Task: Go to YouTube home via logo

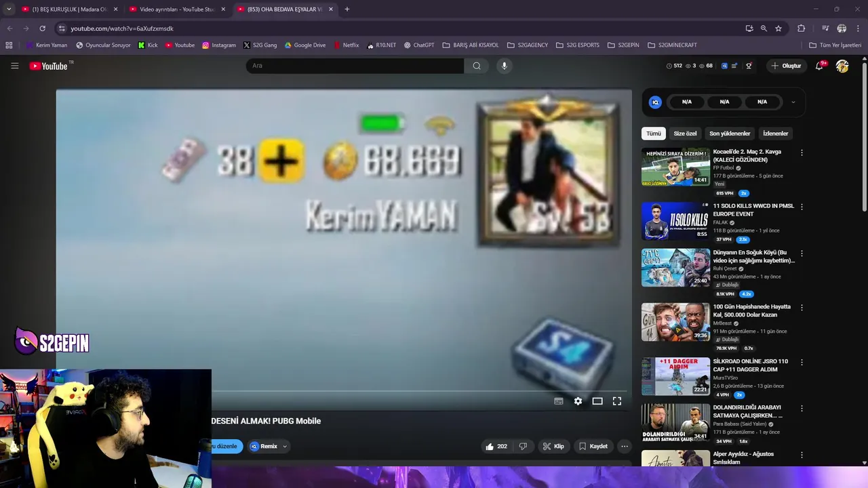Action: point(49,66)
